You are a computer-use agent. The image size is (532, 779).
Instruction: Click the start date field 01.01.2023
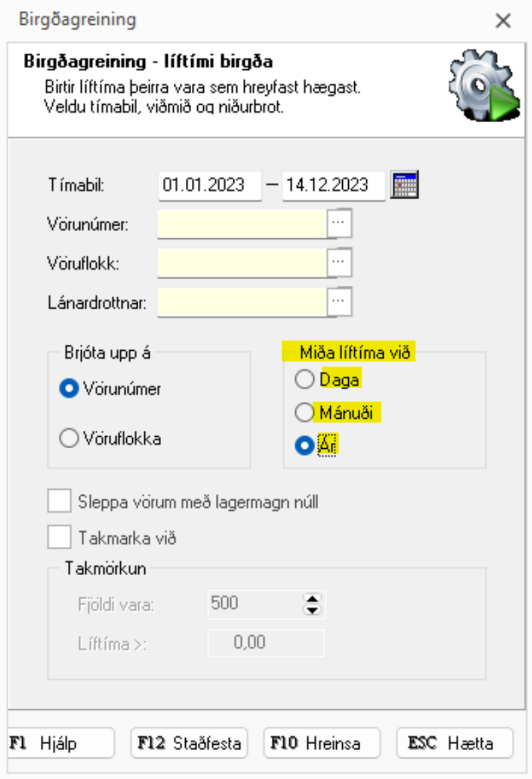point(209,185)
